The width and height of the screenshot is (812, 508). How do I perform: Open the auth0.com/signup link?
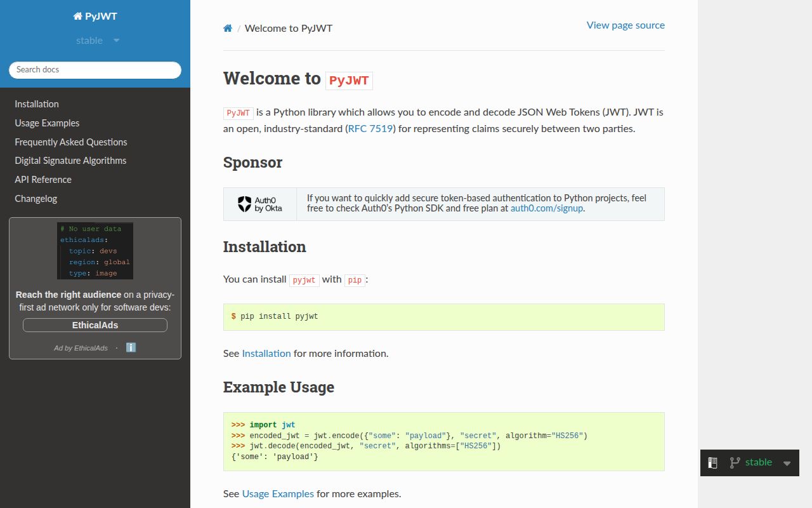tap(547, 208)
